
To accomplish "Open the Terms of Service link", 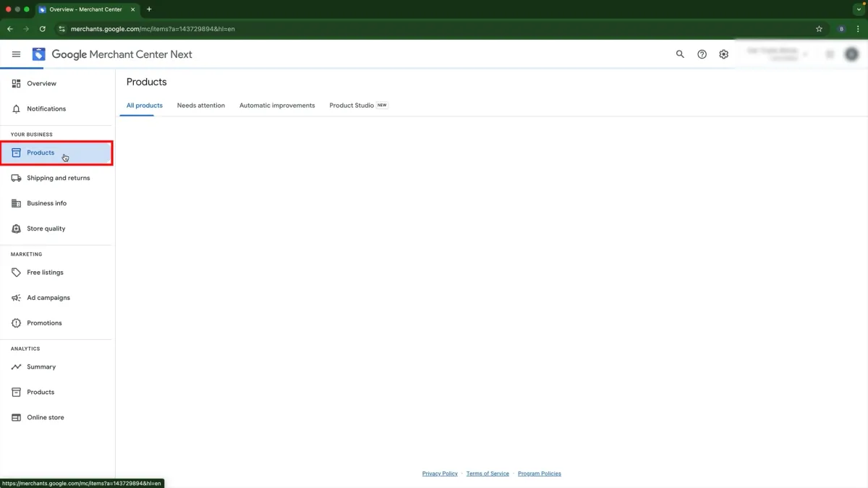I will pyautogui.click(x=488, y=474).
